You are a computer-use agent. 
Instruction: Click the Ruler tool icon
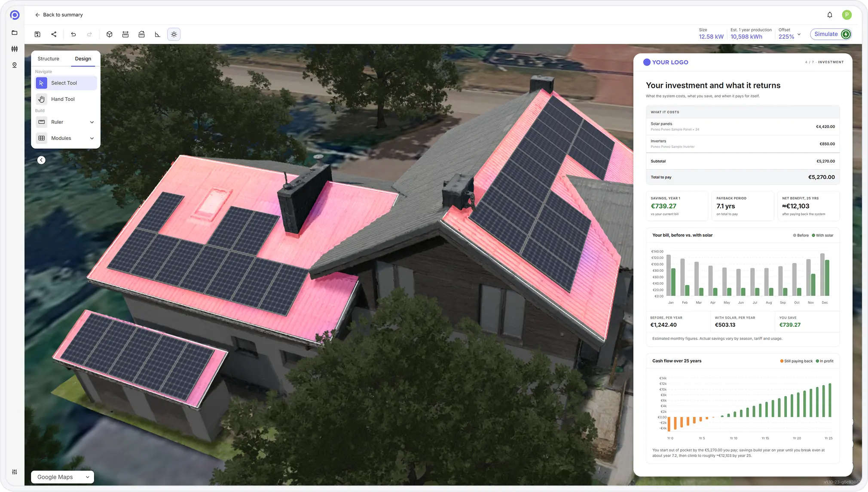[x=42, y=122]
